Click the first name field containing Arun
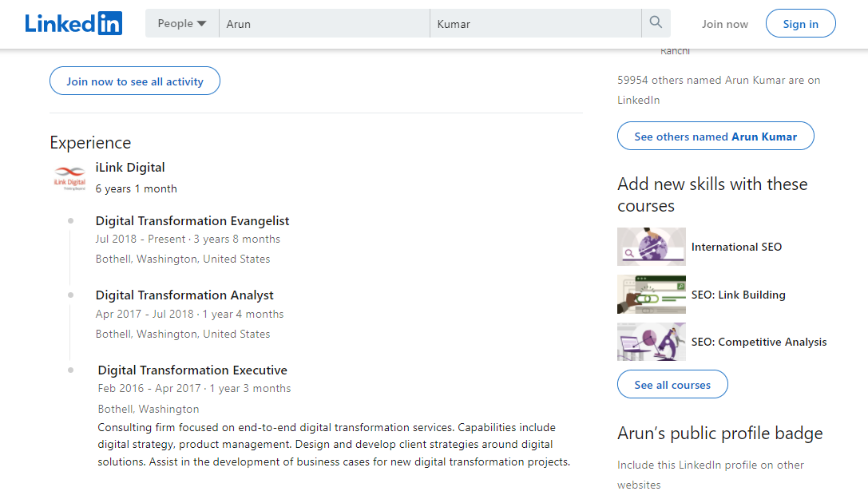The width and height of the screenshot is (868, 499). tap(324, 23)
